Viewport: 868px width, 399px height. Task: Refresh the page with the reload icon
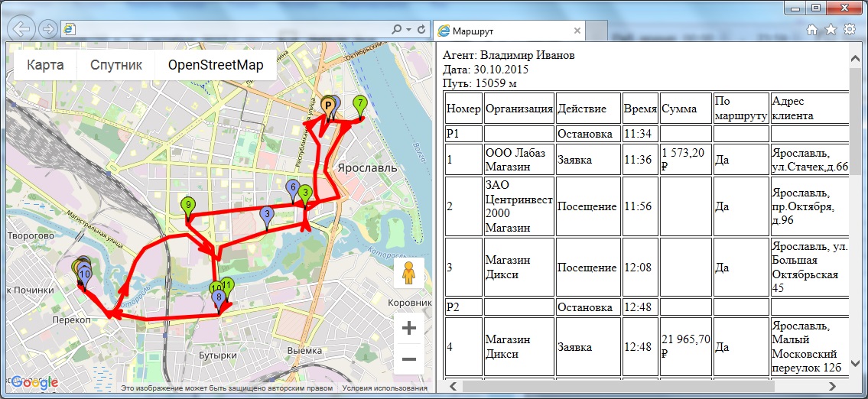coord(421,29)
